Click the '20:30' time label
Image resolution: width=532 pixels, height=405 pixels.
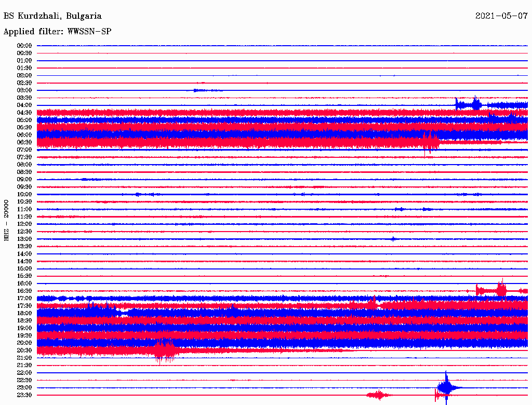[24, 350]
